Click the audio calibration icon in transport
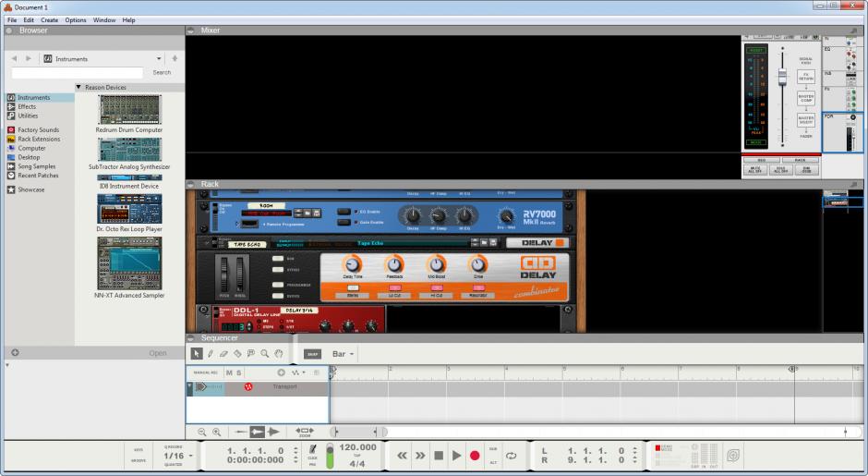Image resolution: width=868 pixels, height=476 pixels. click(x=733, y=456)
